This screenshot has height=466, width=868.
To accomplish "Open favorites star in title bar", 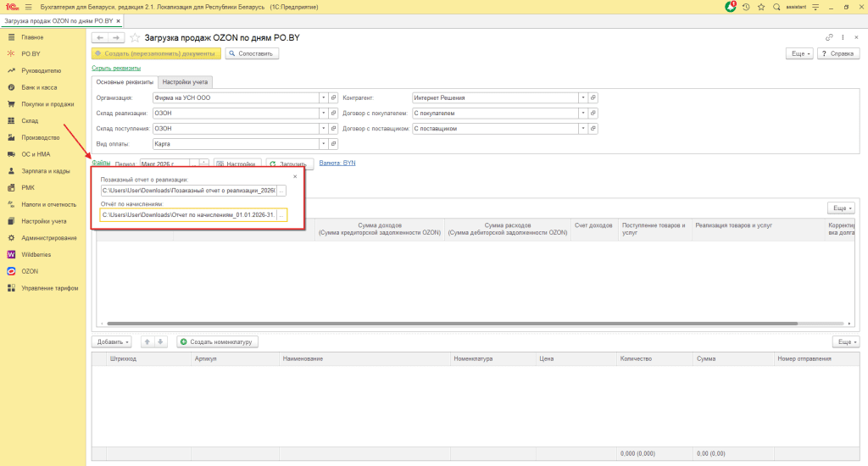I will click(761, 7).
